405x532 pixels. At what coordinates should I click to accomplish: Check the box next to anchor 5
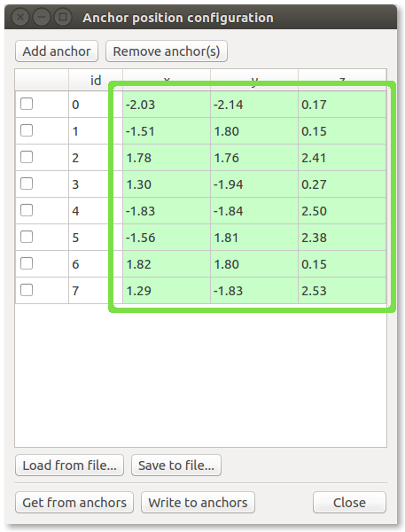coord(27,237)
